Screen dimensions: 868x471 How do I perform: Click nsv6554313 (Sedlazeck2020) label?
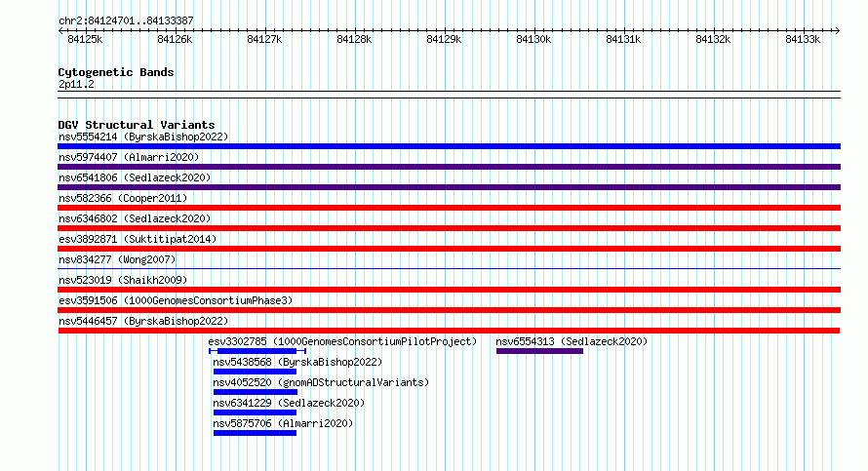coord(572,341)
